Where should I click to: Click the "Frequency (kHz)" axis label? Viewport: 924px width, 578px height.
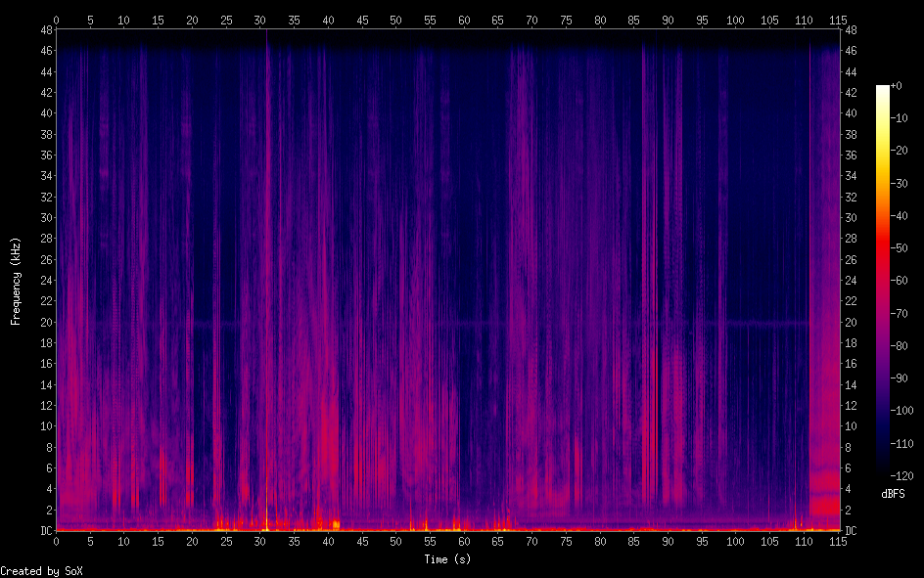coord(16,281)
